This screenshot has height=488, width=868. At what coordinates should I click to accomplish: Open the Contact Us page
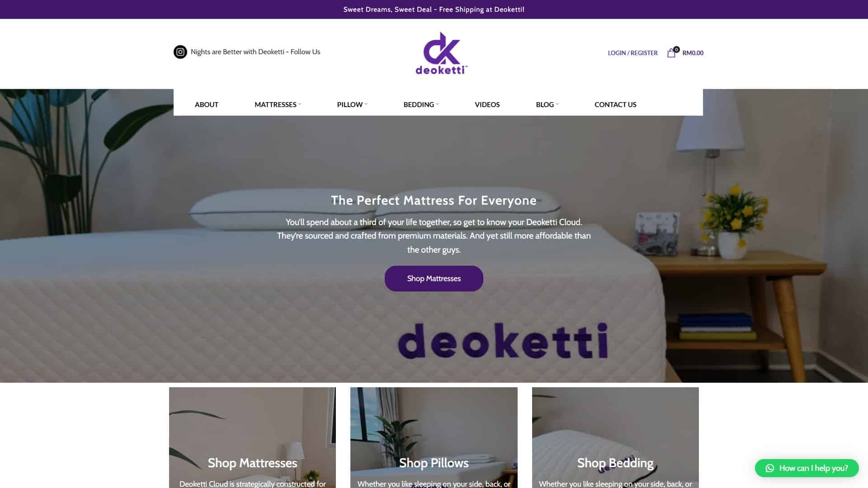pos(615,104)
